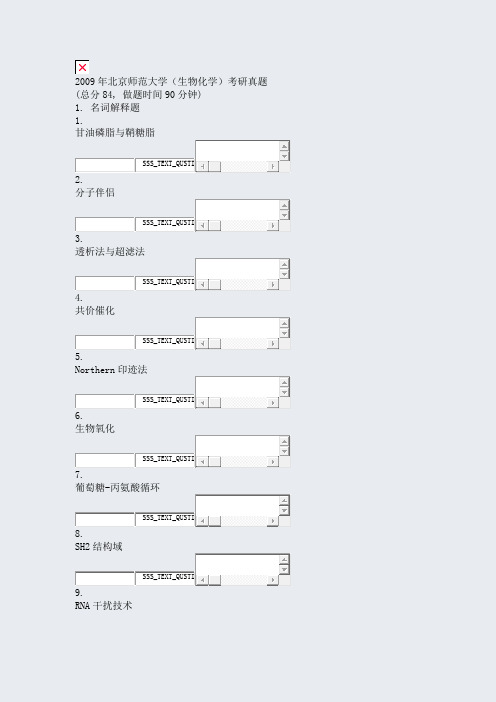Click scroll-up arrow in question 1 textarea
Screen dimensions: 496x702
tap(284, 146)
